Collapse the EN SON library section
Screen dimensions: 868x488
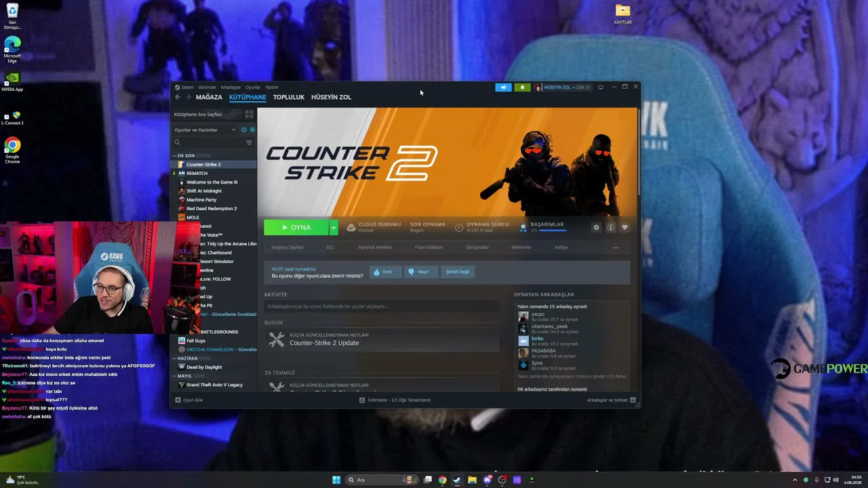tap(174, 156)
